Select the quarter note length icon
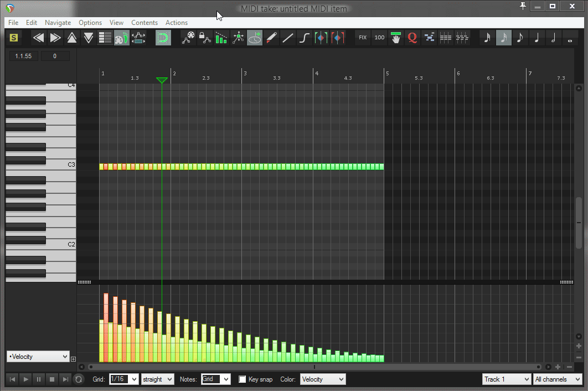588x391 pixels. coord(537,38)
